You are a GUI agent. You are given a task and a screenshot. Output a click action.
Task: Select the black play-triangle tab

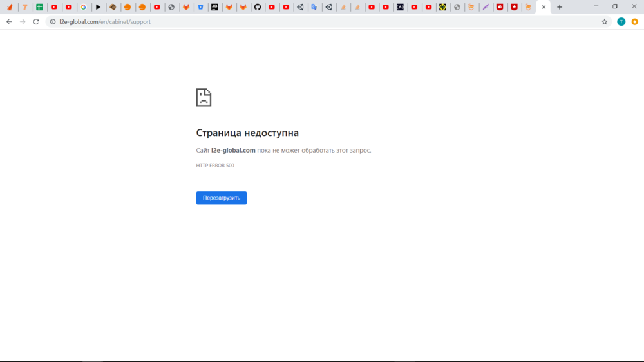click(x=98, y=7)
